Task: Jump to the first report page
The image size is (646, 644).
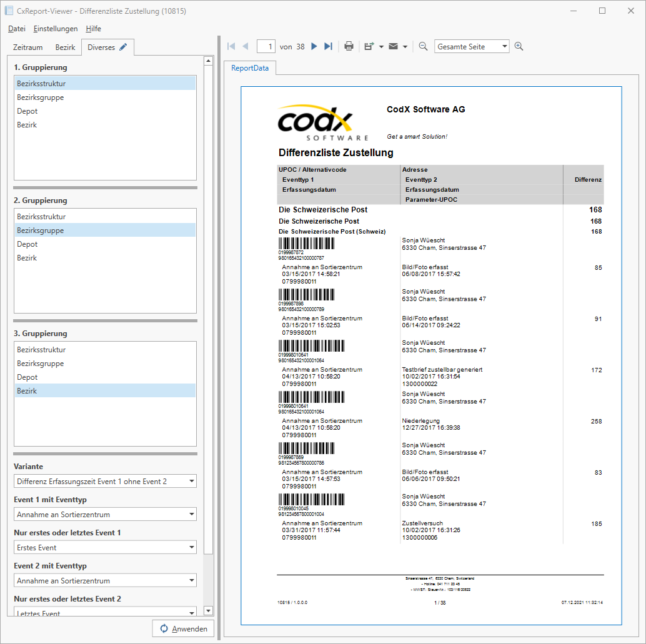Action: click(x=231, y=46)
